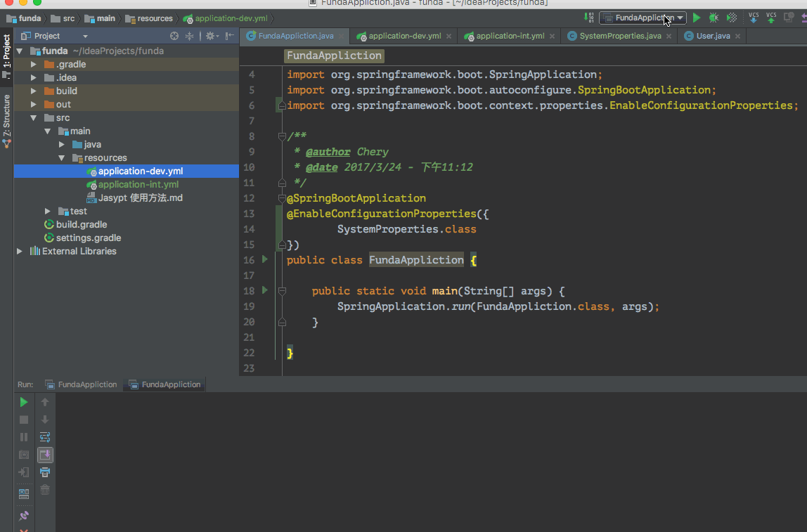The image size is (807, 532).
Task: Expand the .idea folder
Action: (34, 78)
